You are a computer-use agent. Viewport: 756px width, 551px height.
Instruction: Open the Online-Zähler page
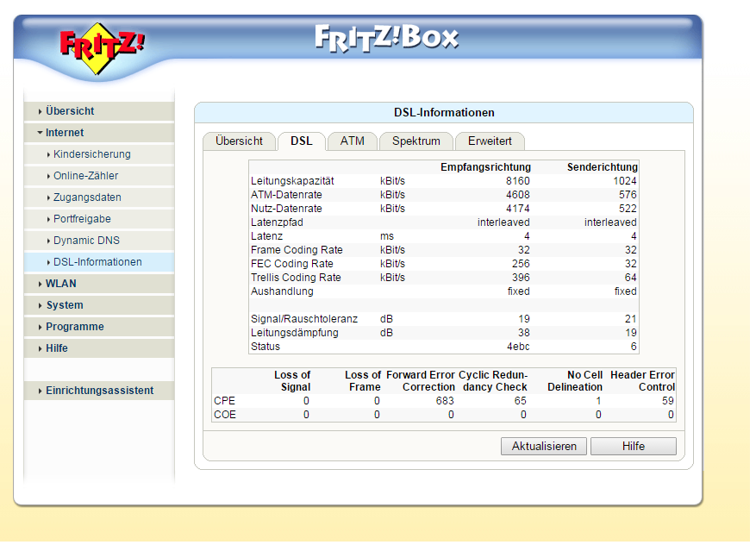pos(86,176)
